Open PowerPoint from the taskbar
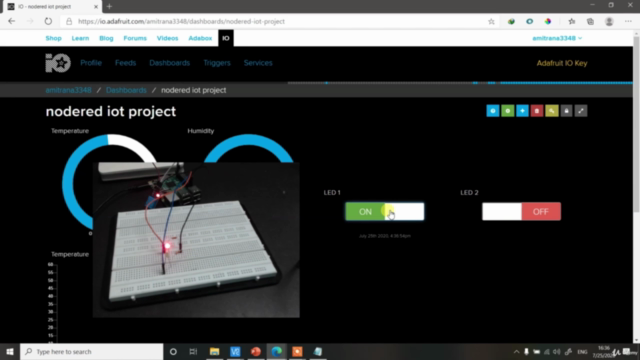Viewport: 640px width, 360px height. 256,351
